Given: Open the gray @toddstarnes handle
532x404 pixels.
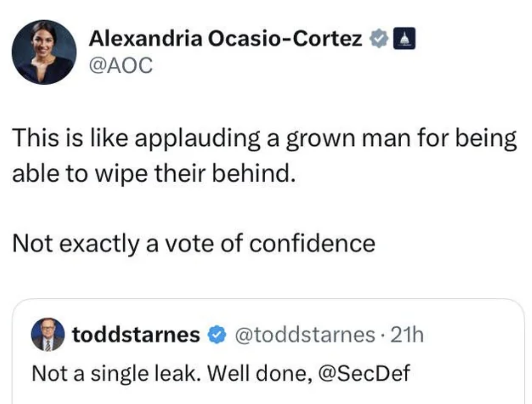Looking at the screenshot, I should pos(305,335).
